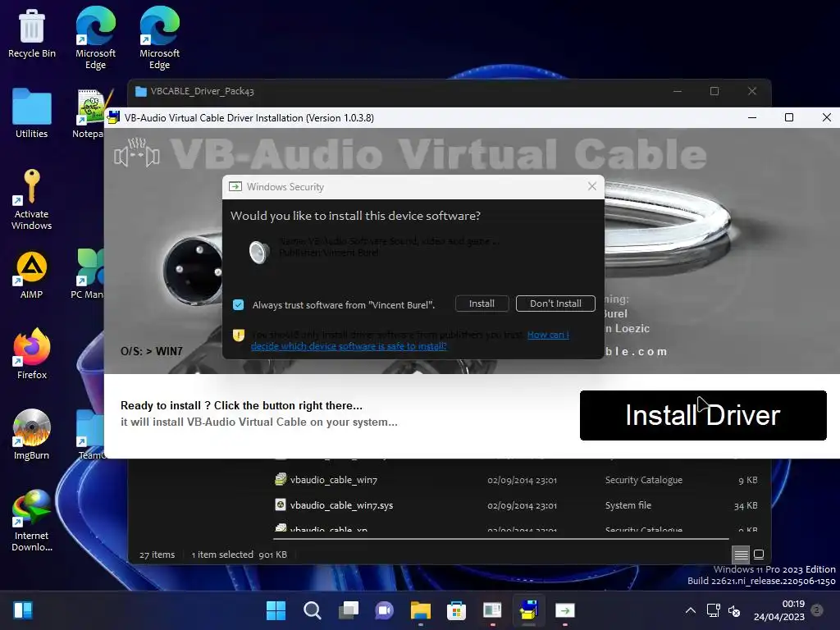Image resolution: width=840 pixels, height=630 pixels.
Task: Click the Explorer horizontal scrollbar
Action: [x=501, y=538]
